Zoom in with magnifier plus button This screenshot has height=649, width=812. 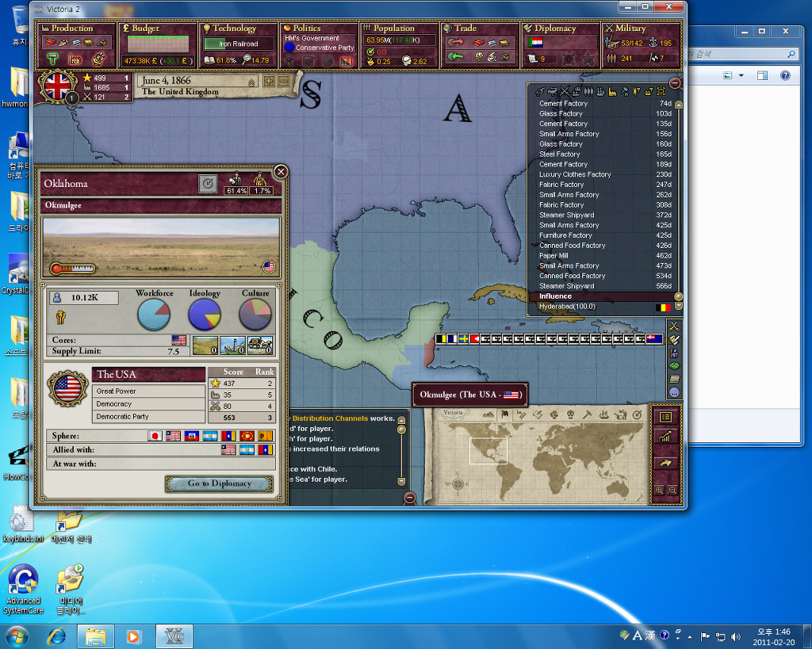[659, 490]
